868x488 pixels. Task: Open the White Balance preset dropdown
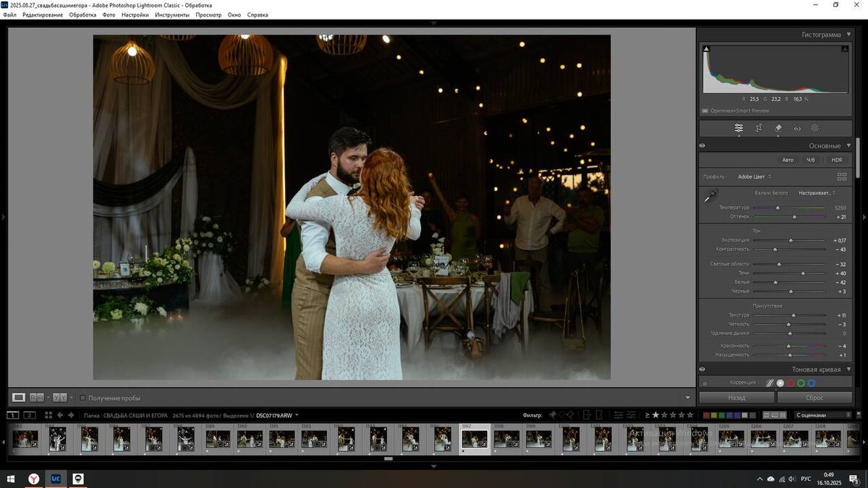point(817,193)
